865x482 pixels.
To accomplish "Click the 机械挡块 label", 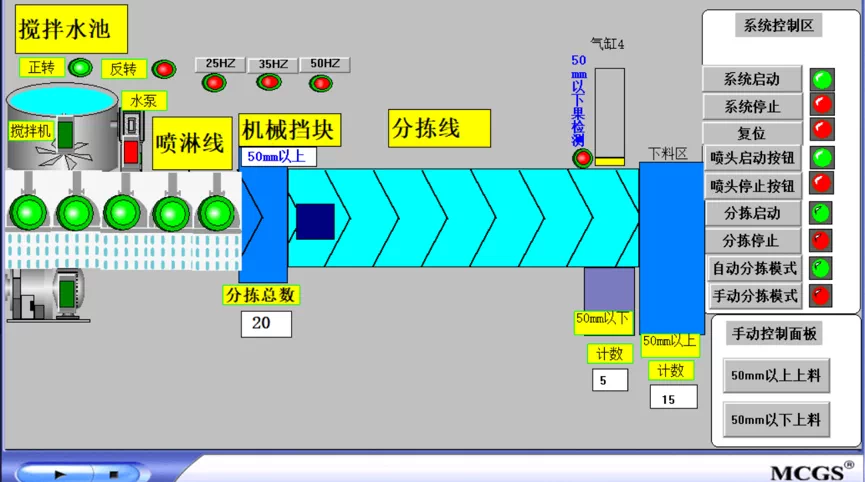I will pyautogui.click(x=290, y=130).
